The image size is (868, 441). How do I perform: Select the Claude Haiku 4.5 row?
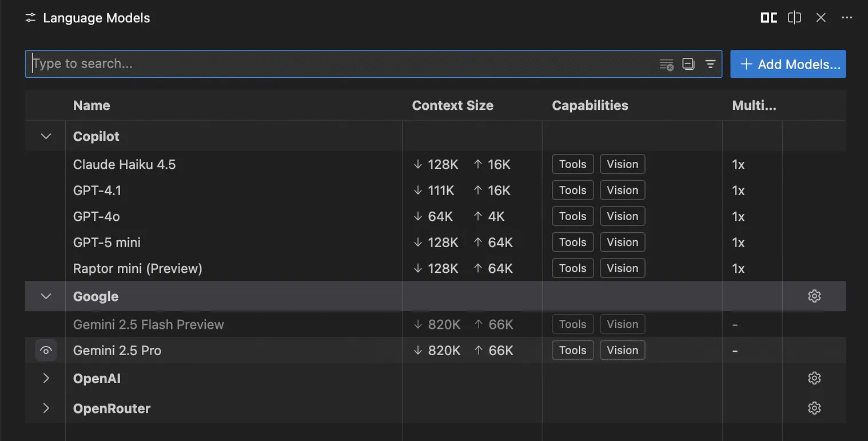[x=229, y=165]
